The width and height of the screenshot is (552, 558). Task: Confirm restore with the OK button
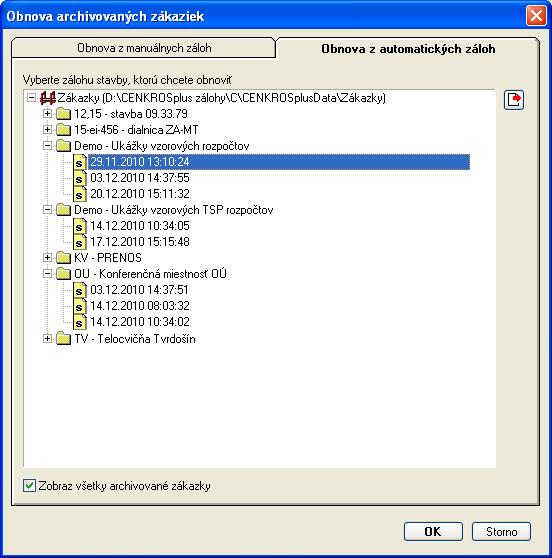(433, 532)
